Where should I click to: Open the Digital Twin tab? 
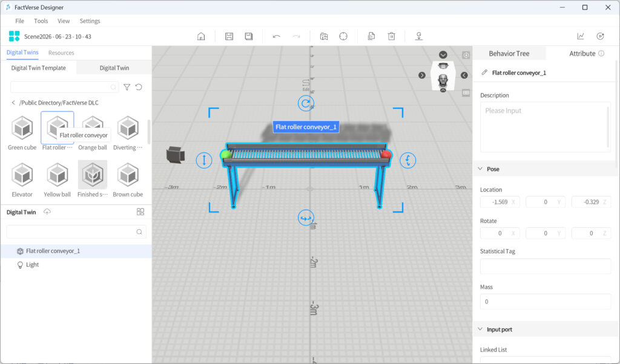coord(114,68)
